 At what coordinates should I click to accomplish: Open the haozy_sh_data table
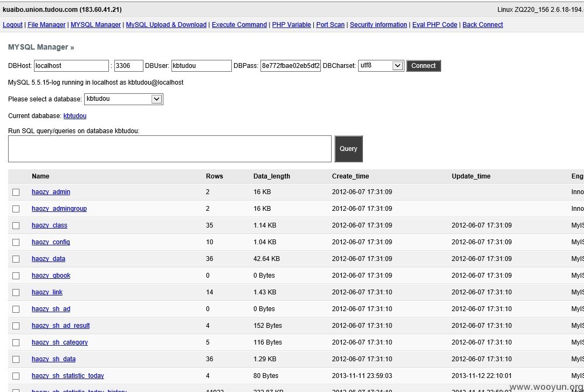pyautogui.click(x=53, y=360)
